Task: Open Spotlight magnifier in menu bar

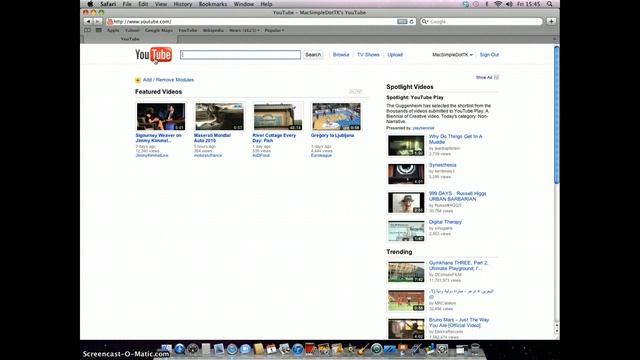Action: coord(549,4)
